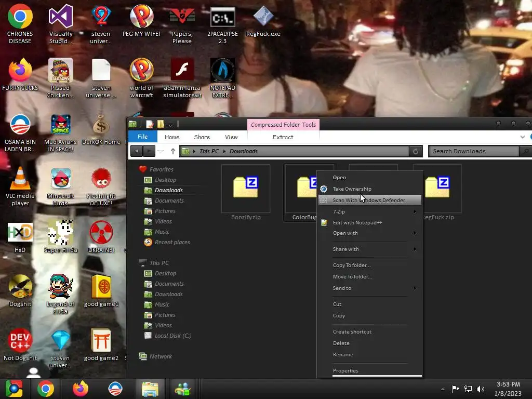Select the RegFuck.exe desktop icon
532x399 pixels.
[263, 21]
